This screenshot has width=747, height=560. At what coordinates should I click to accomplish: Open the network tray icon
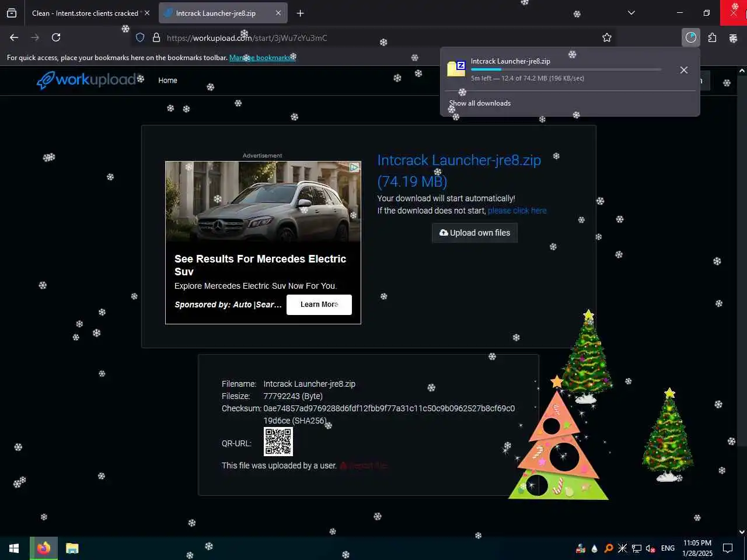pos(637,548)
